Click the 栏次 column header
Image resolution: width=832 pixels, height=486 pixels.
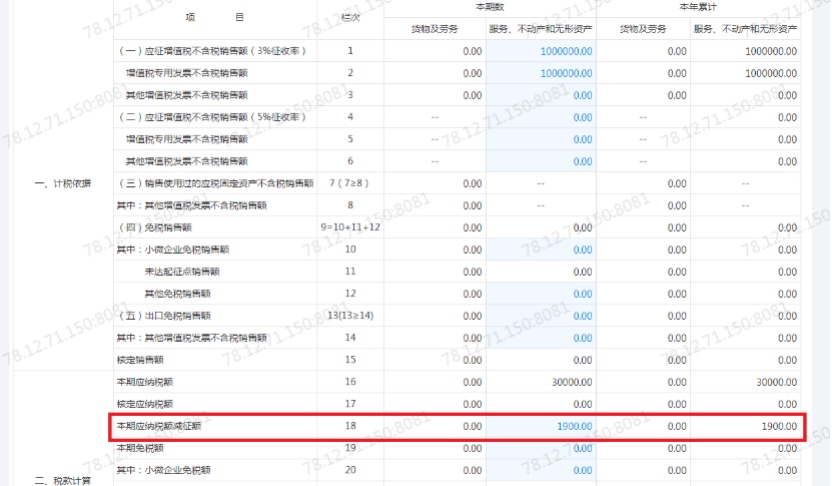349,18
